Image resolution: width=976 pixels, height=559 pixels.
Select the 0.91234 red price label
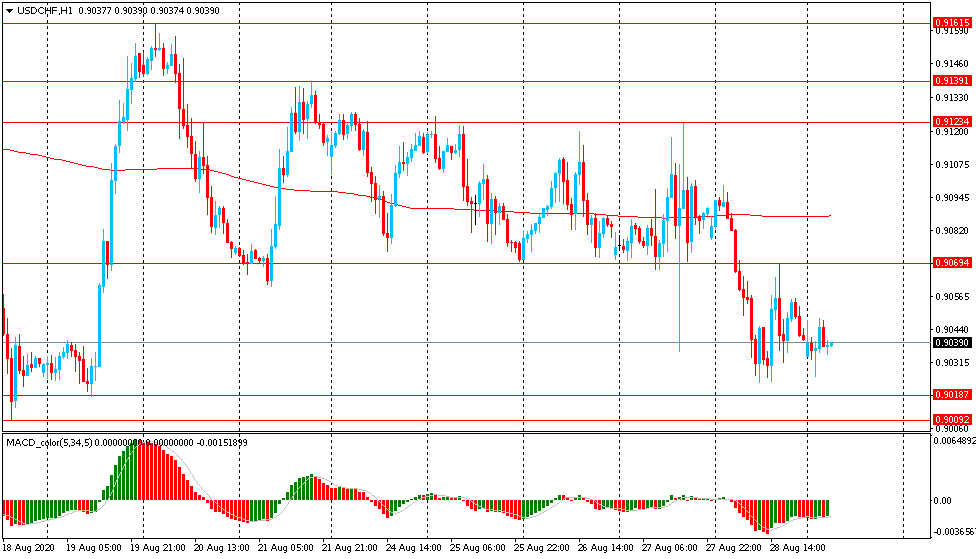pyautogui.click(x=949, y=121)
